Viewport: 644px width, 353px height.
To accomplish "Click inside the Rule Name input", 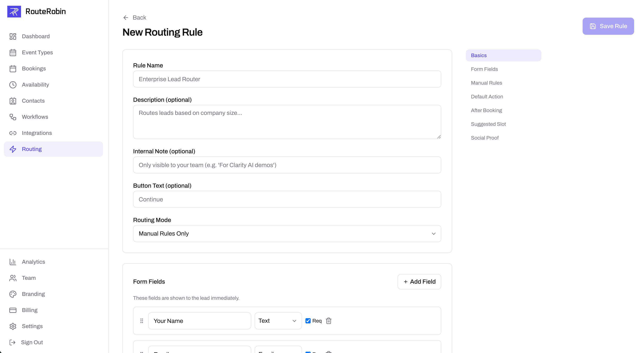I will (x=287, y=79).
